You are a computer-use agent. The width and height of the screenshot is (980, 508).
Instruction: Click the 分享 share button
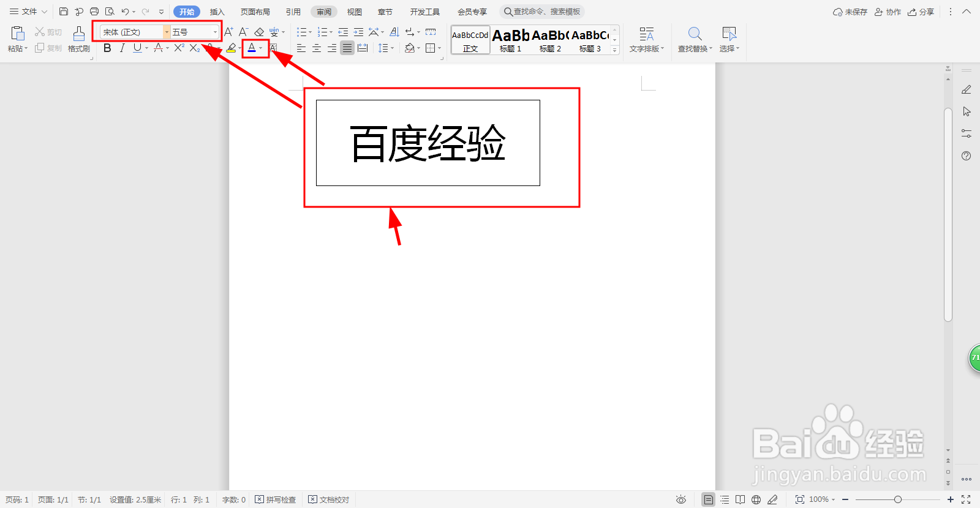tap(921, 12)
